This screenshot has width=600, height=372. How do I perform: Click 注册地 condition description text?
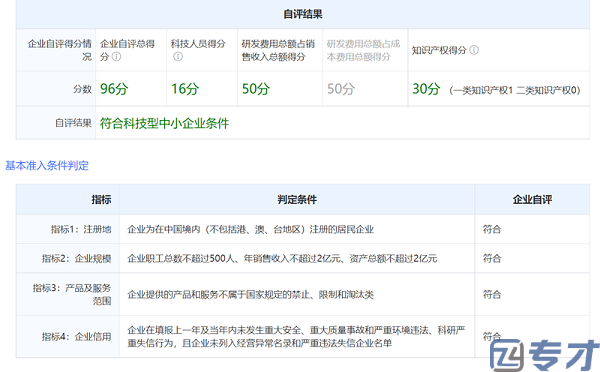pos(251,229)
